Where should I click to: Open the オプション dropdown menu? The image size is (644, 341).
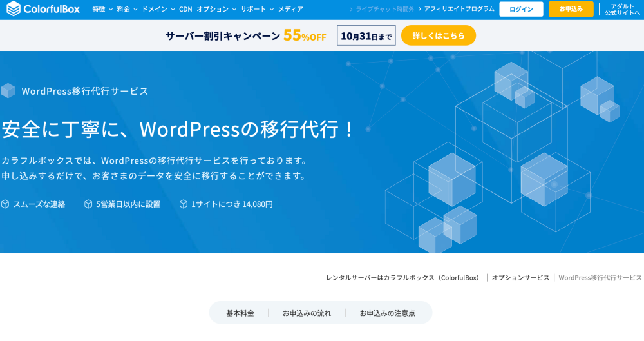point(216,9)
